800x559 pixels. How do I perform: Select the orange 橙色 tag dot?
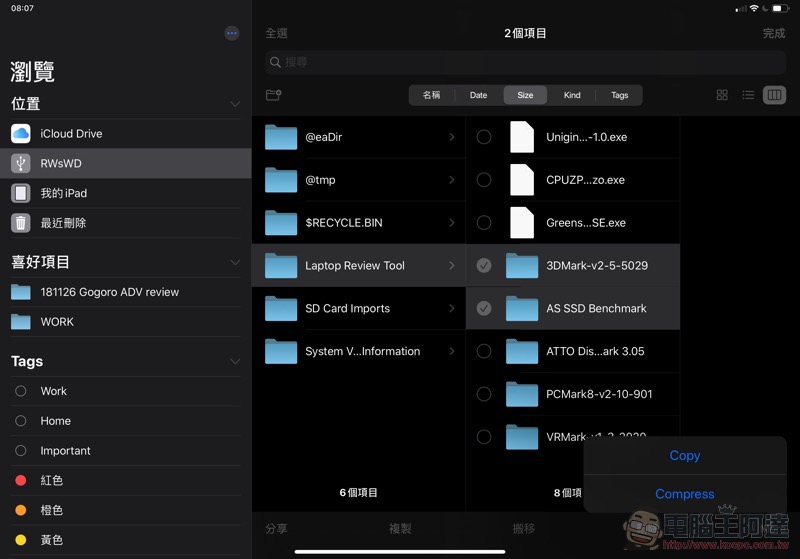tap(20, 510)
